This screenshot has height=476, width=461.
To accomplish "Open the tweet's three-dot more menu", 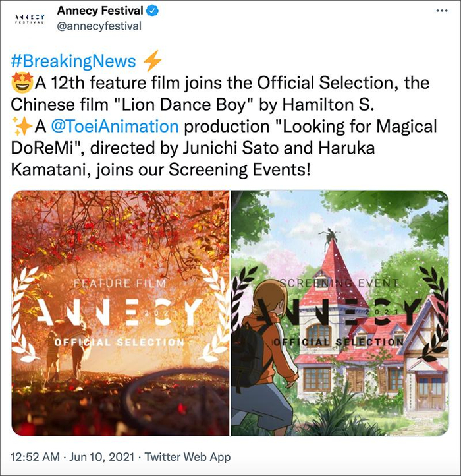I will 440,13.
